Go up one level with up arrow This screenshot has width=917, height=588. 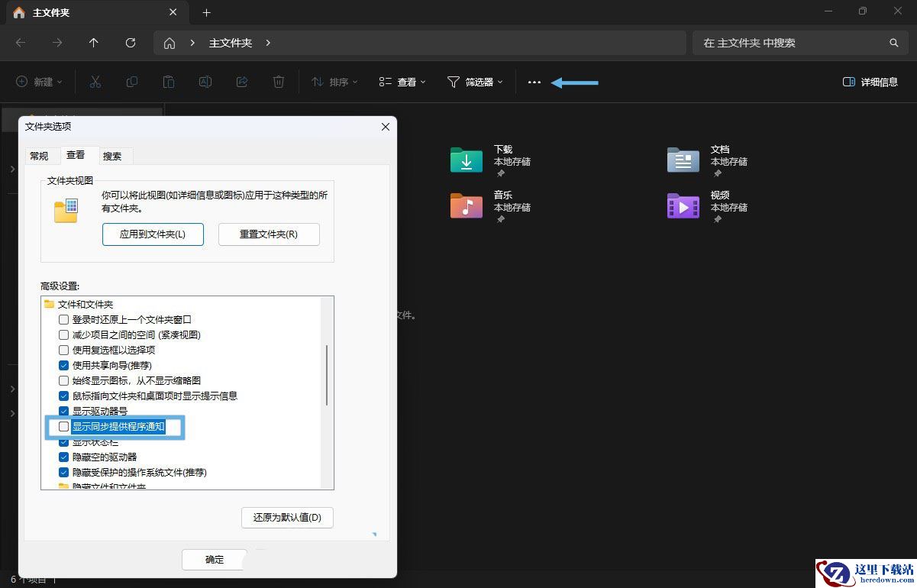point(94,43)
